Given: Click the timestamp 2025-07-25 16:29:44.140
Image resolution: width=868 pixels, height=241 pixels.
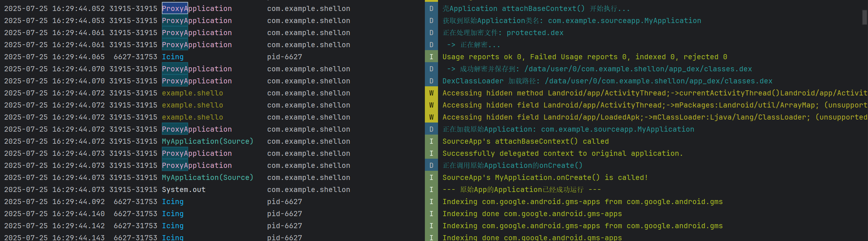Looking at the screenshot, I should click(x=54, y=214).
